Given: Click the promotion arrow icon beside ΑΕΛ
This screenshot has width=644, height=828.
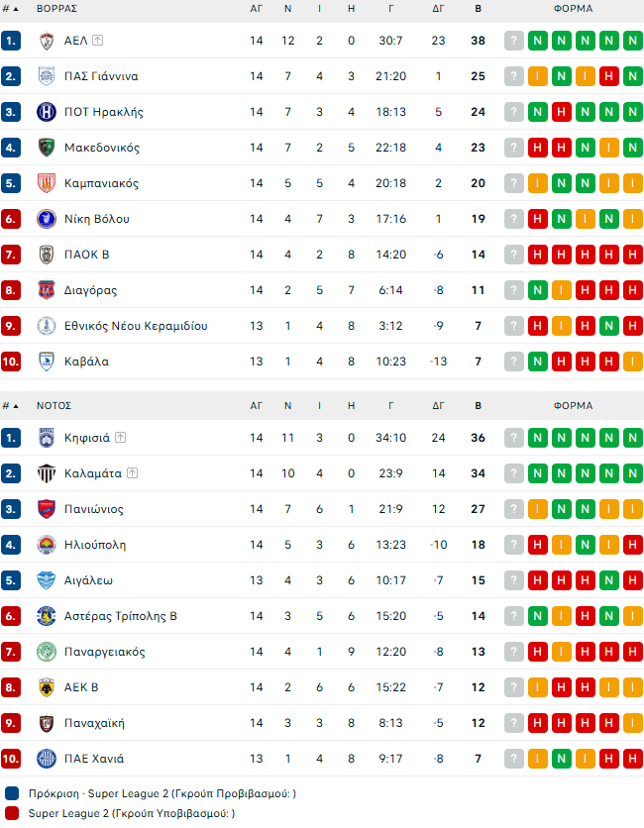Looking at the screenshot, I should (98, 41).
